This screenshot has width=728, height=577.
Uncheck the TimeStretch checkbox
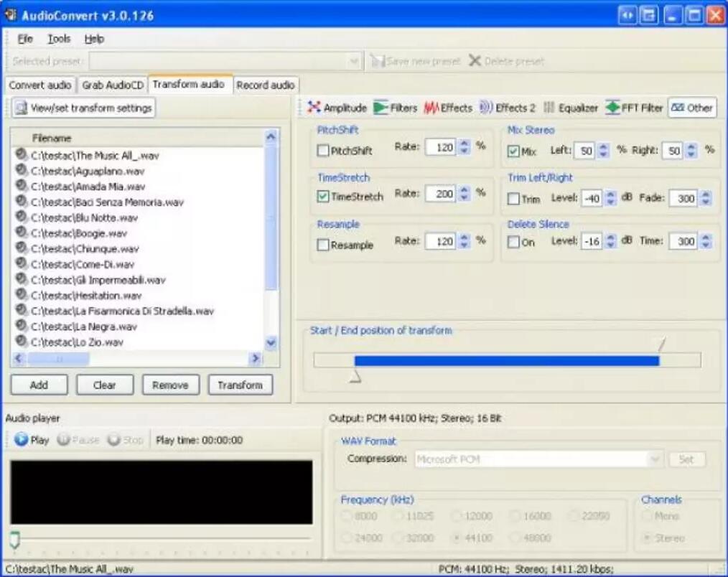[x=322, y=197]
